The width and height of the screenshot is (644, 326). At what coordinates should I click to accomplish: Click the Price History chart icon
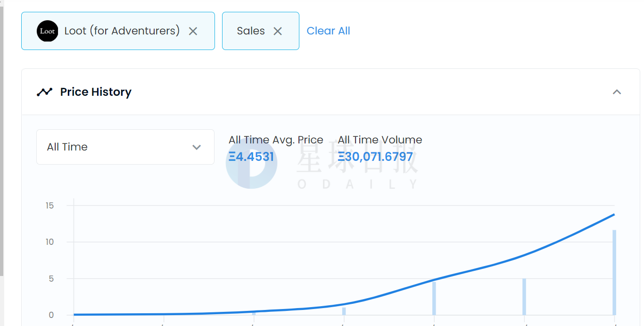tap(44, 92)
